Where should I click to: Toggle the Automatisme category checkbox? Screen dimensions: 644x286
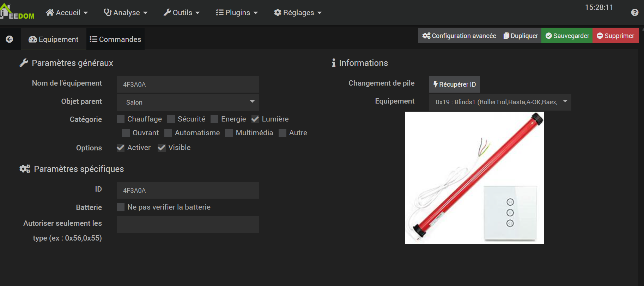(x=168, y=133)
